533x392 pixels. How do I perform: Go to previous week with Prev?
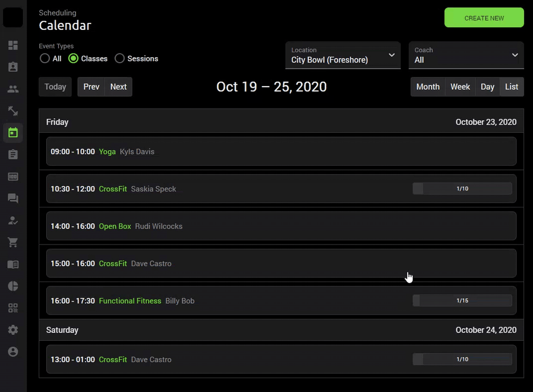[91, 87]
